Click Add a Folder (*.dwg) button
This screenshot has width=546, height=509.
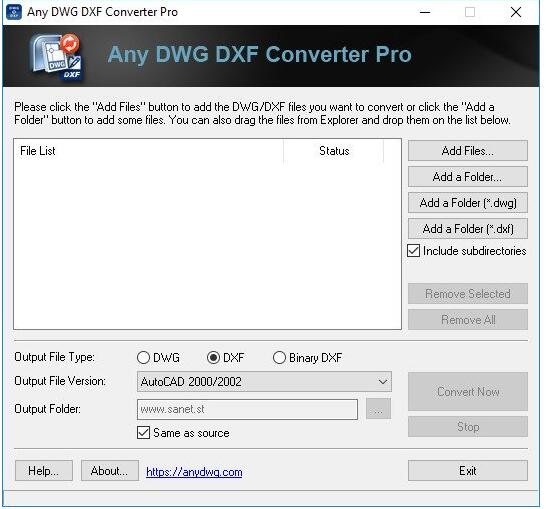click(x=468, y=203)
